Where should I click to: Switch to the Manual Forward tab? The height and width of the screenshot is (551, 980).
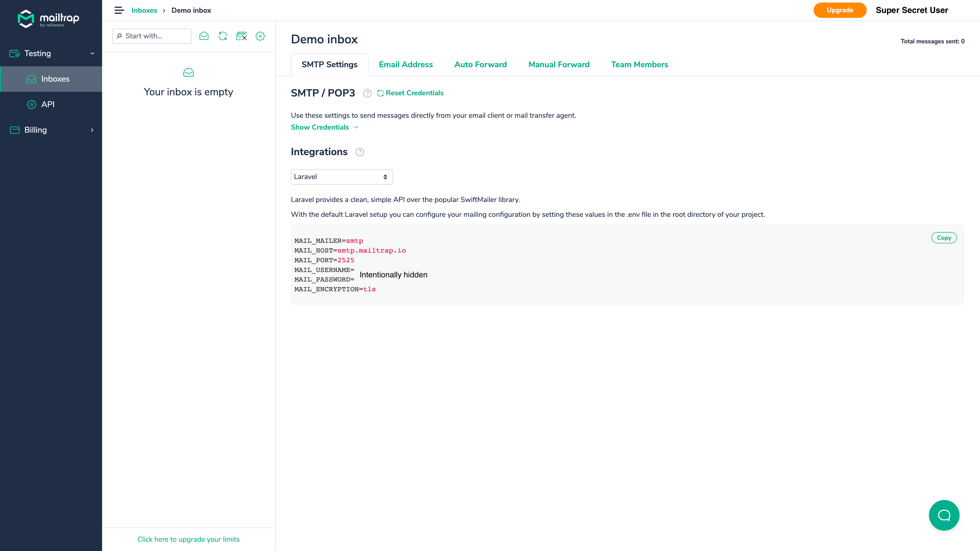click(559, 65)
